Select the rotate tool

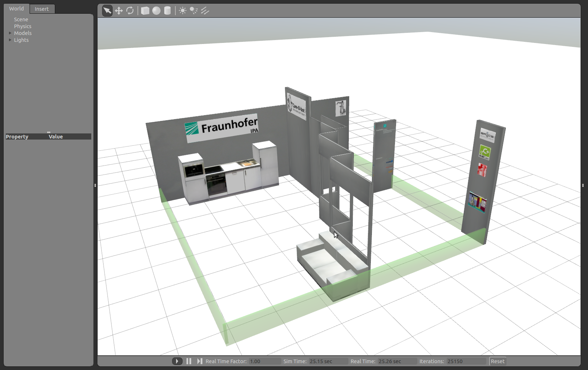pyautogui.click(x=130, y=11)
